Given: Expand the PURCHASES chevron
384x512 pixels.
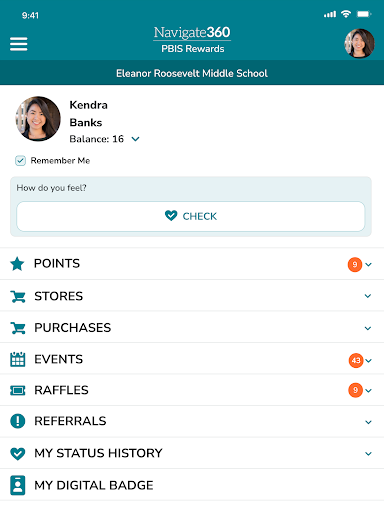Looking at the screenshot, I should pyautogui.click(x=368, y=328).
